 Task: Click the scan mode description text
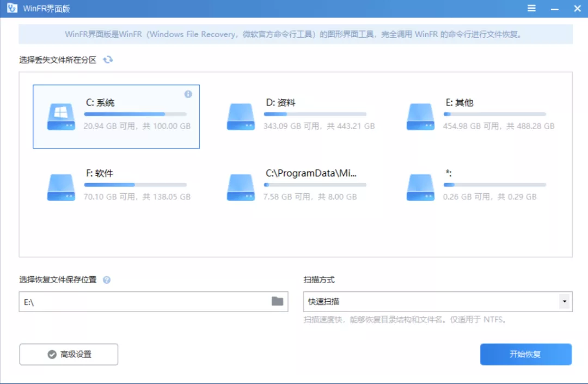(406, 320)
